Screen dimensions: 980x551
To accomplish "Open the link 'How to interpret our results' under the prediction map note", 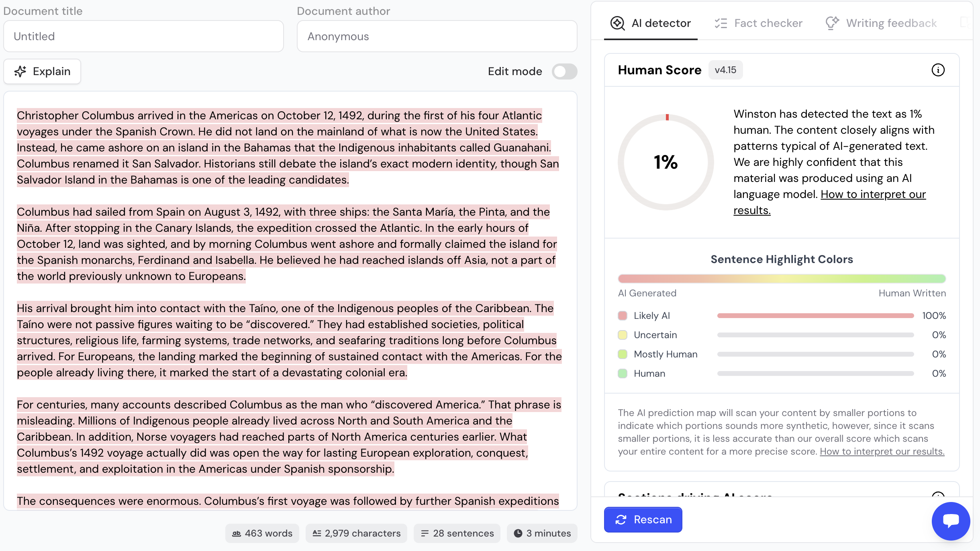I will 882,451.
